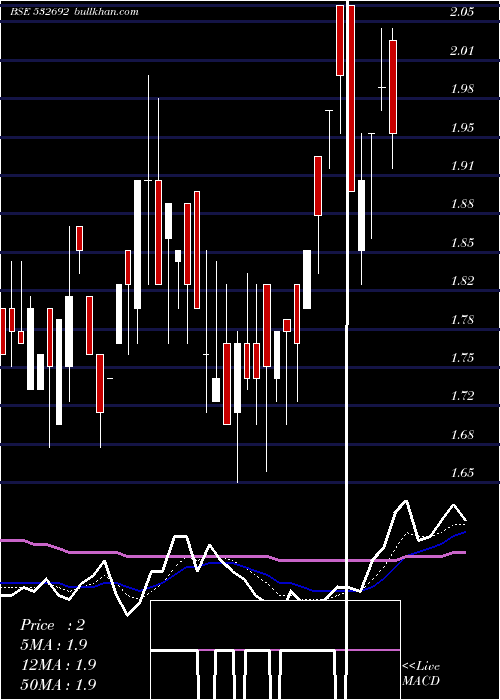
Task: Click the 1.75 price axis label
Action: tap(462, 358)
